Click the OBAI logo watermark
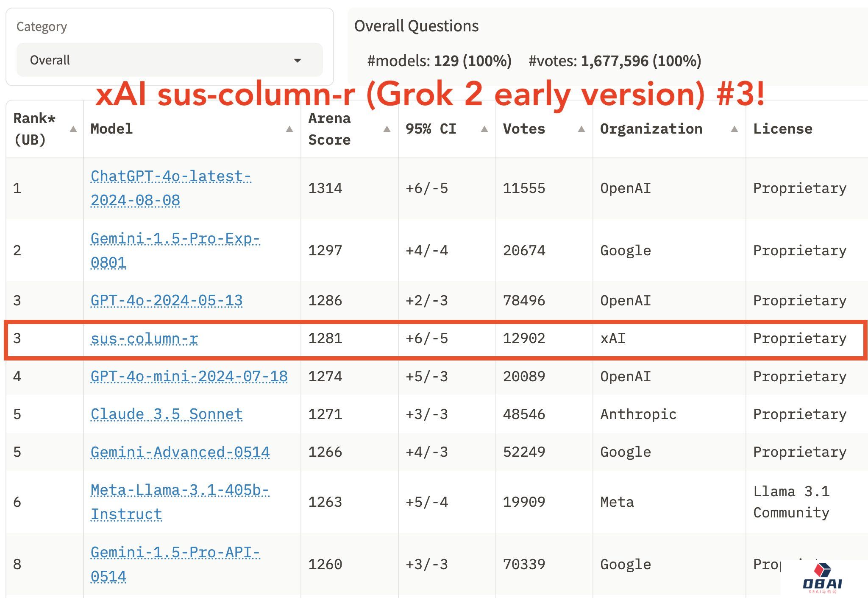 tap(822, 579)
